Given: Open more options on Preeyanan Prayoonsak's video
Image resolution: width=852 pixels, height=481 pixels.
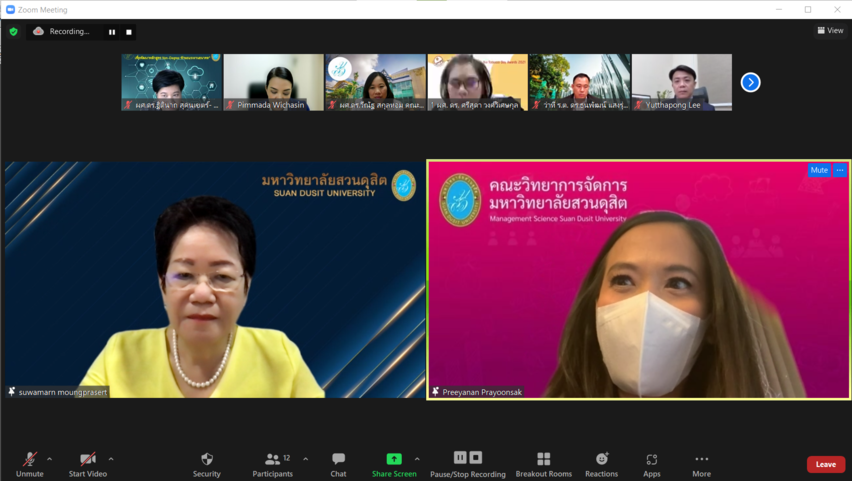Looking at the screenshot, I should pyautogui.click(x=840, y=170).
